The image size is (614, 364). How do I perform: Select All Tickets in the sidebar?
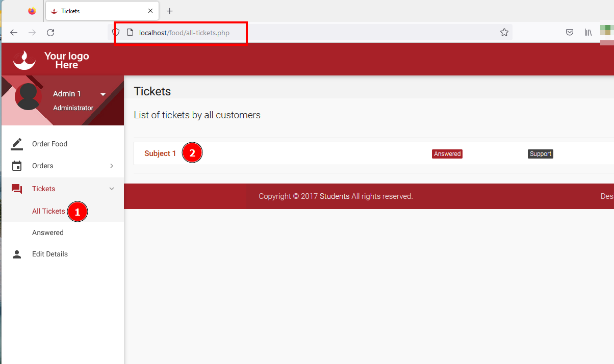(48, 211)
